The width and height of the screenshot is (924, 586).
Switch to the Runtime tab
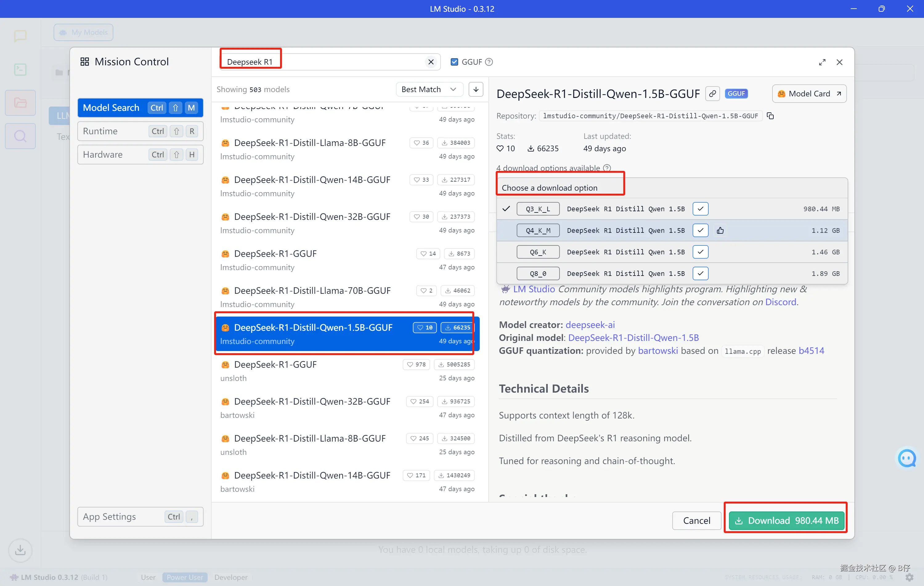140,131
